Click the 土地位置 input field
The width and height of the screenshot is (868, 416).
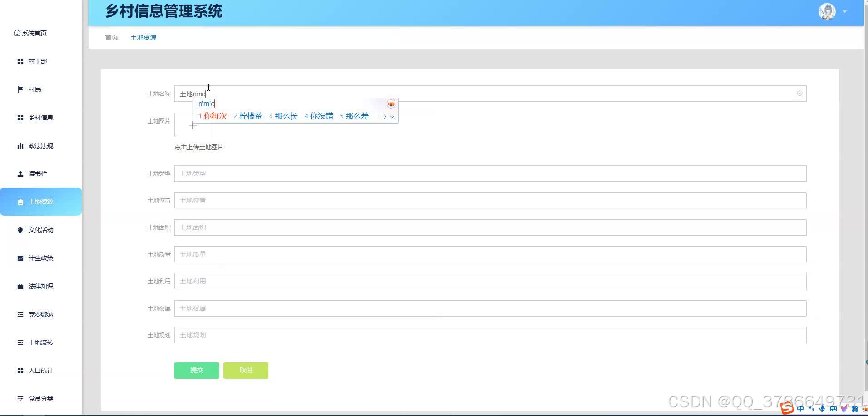pos(490,200)
